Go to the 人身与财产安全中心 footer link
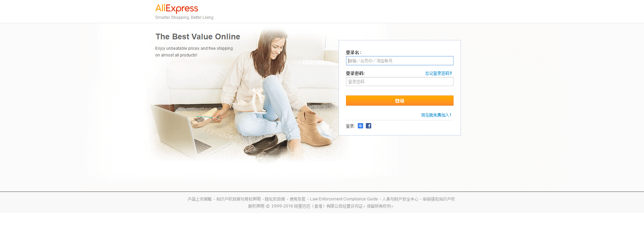 [x=400, y=199]
